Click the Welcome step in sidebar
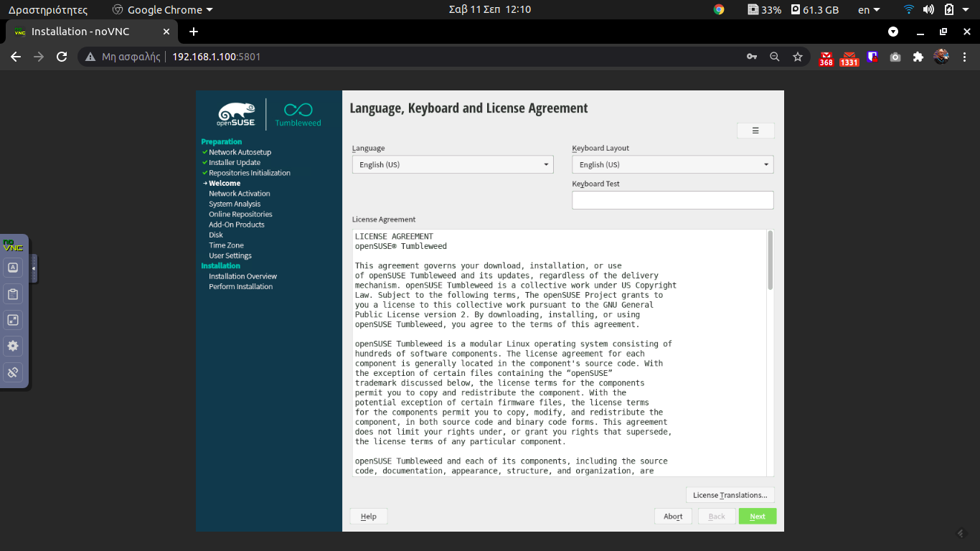980x551 pixels. coord(225,184)
